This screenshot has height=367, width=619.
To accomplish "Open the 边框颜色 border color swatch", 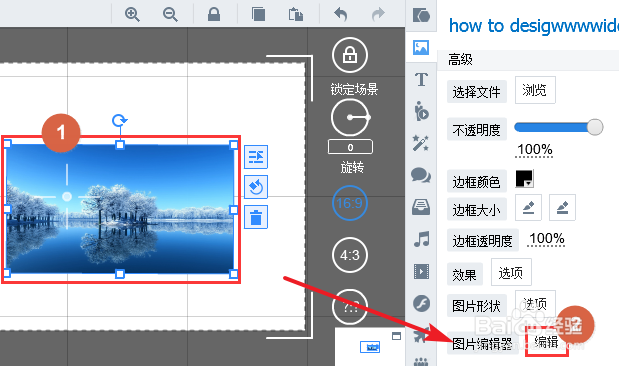I will pos(525,178).
